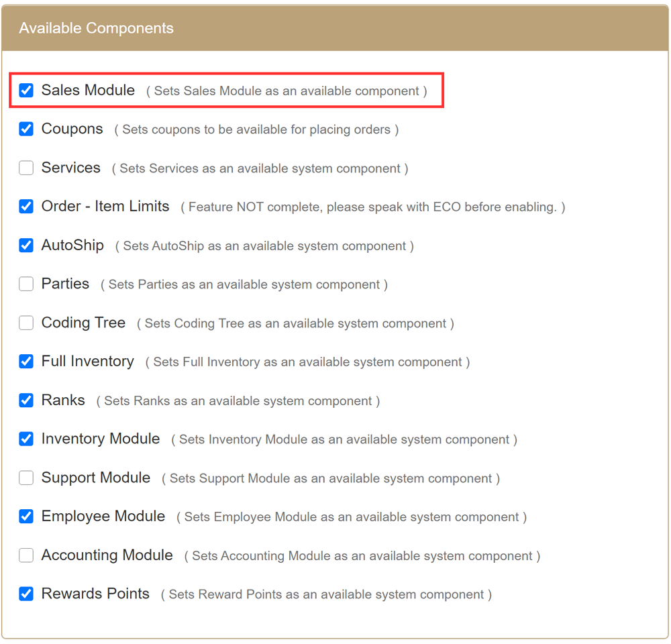Deselect the Ranks checkbox
Viewport: 671px width, 644px height.
(x=26, y=400)
